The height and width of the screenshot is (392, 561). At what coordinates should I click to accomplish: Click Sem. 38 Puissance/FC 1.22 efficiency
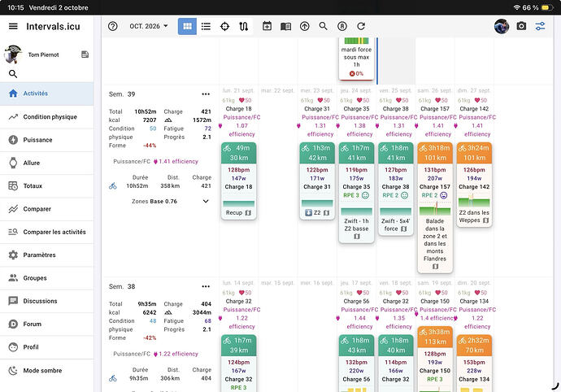[x=155, y=354]
